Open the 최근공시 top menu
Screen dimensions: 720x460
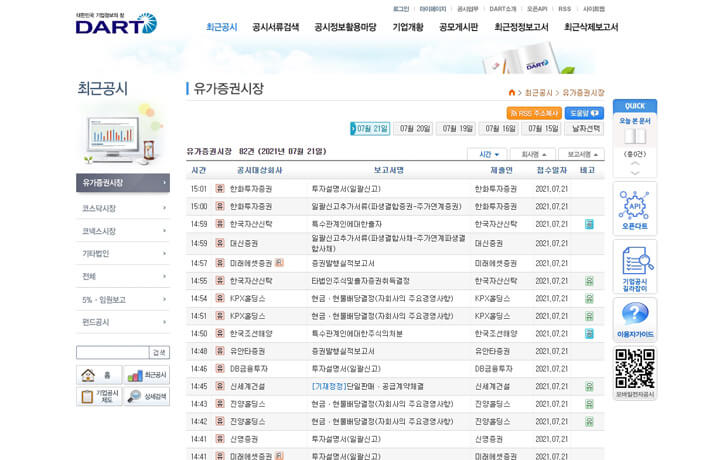coord(222,27)
